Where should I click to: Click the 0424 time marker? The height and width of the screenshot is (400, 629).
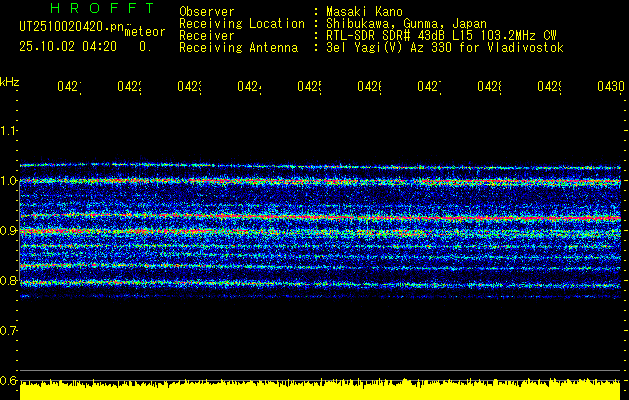[x=249, y=87]
